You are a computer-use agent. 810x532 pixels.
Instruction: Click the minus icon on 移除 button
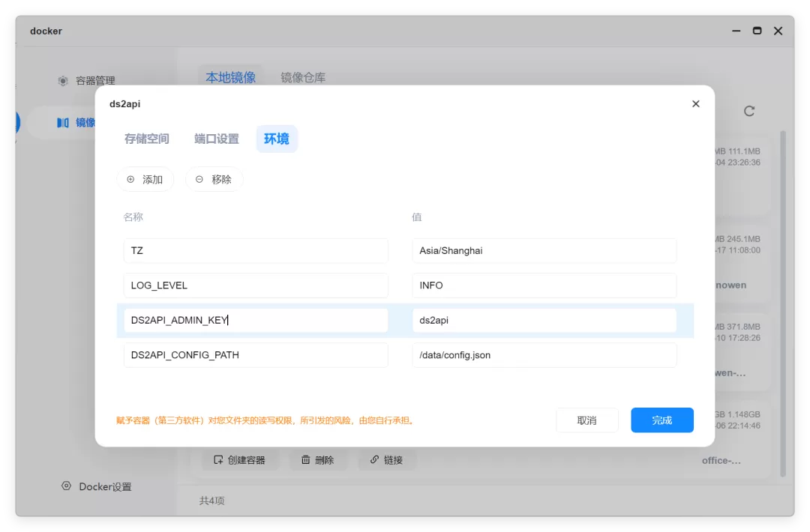tap(199, 179)
